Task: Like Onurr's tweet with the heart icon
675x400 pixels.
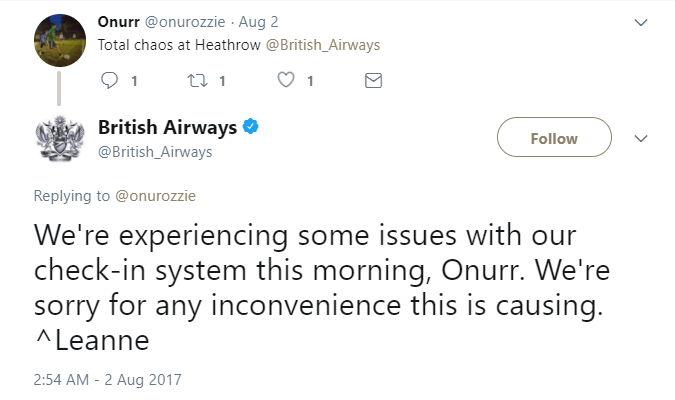Action: click(x=287, y=81)
